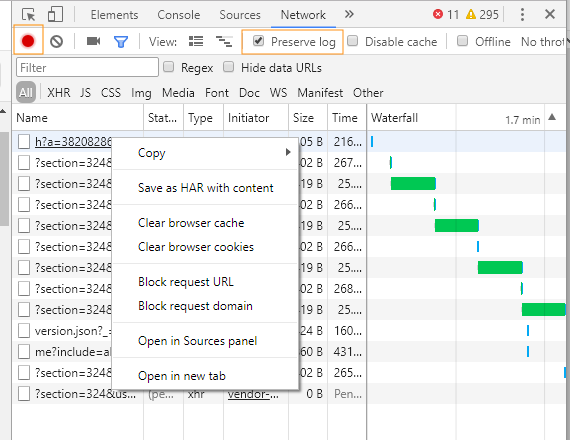The image size is (570, 440).
Task: Enable Regex filter checkbox
Action: (168, 67)
